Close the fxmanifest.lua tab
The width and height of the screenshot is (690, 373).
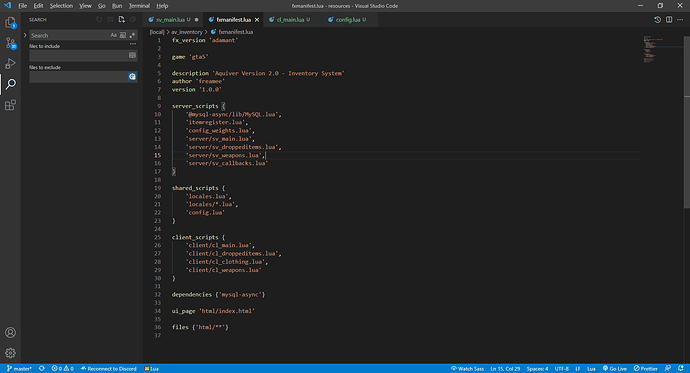(x=257, y=20)
